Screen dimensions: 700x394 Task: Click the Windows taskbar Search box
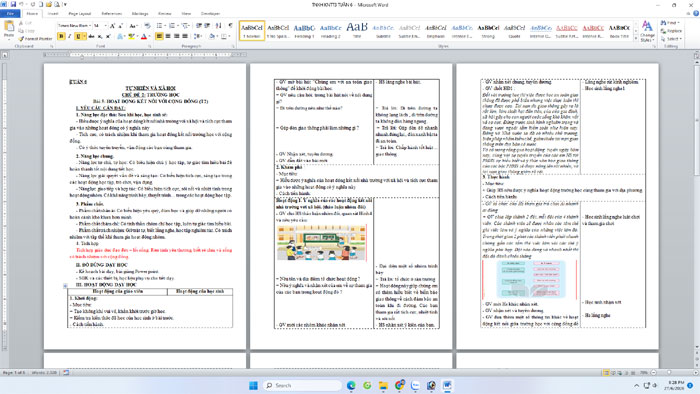(302, 385)
